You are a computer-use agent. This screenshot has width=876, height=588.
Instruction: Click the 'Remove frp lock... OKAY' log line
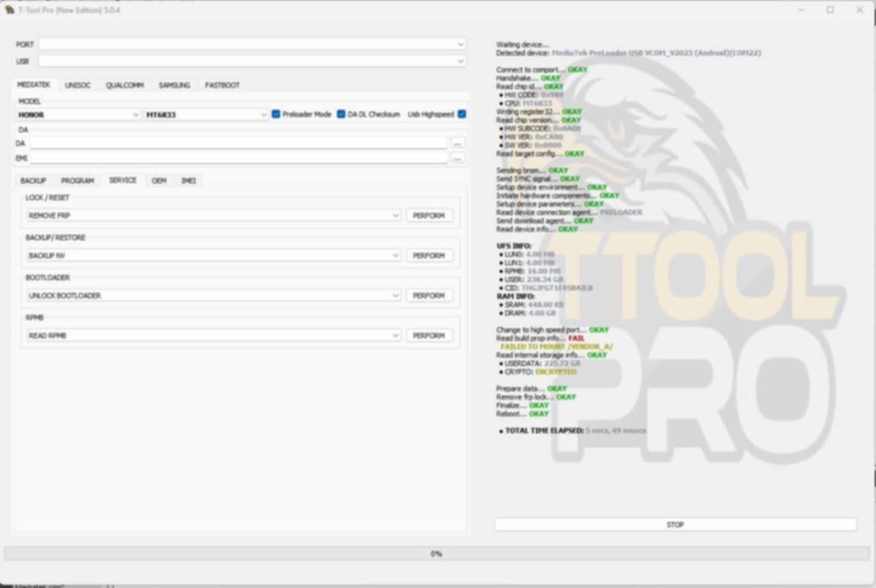tap(536, 397)
